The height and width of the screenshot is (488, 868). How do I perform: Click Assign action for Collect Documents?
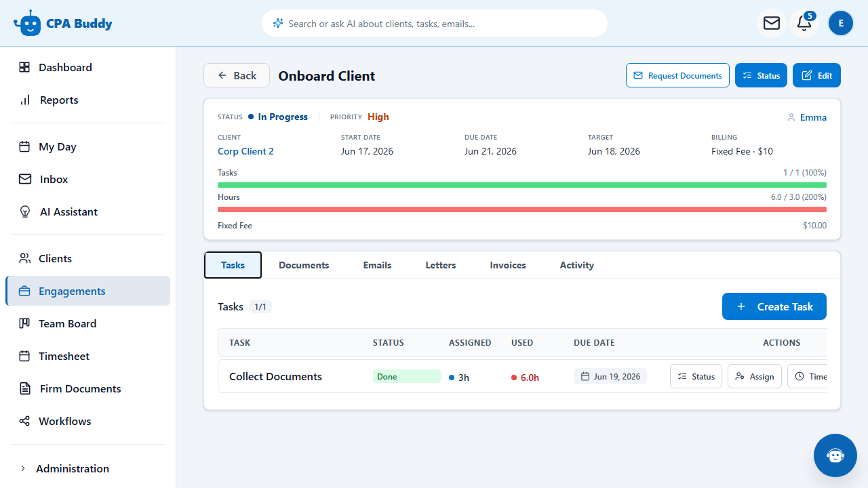pos(755,376)
